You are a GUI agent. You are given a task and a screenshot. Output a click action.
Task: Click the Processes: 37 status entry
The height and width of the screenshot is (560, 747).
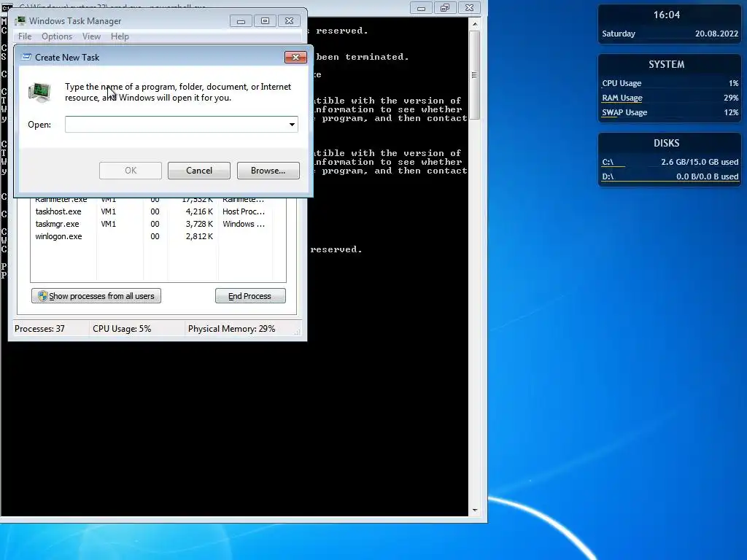[x=39, y=329]
